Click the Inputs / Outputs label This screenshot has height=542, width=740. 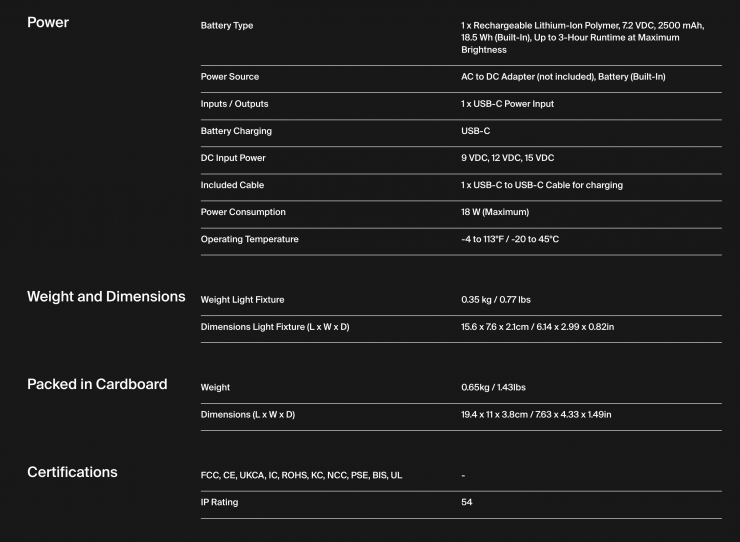coord(234,104)
